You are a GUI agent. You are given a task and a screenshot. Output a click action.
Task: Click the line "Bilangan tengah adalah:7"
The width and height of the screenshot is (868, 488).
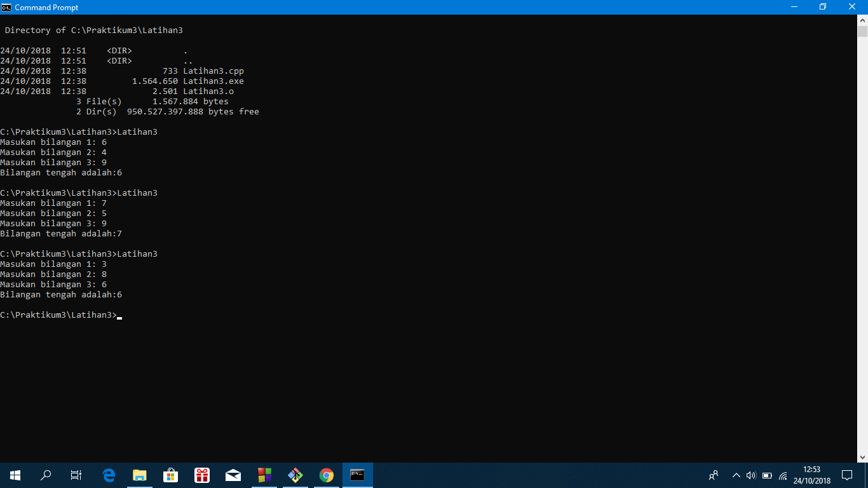click(x=61, y=234)
